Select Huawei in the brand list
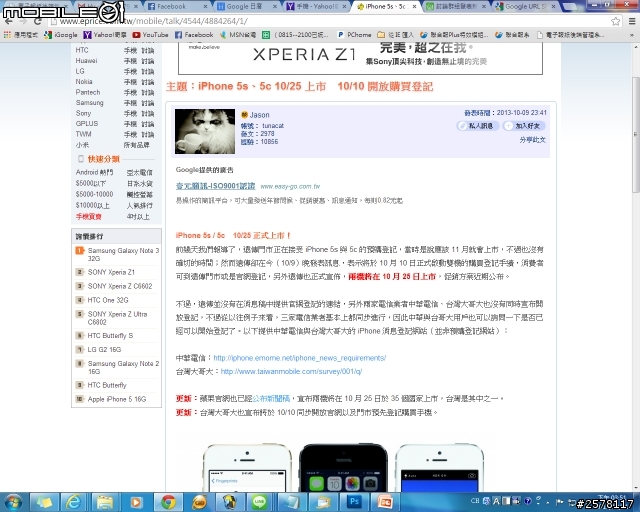 [x=86, y=60]
